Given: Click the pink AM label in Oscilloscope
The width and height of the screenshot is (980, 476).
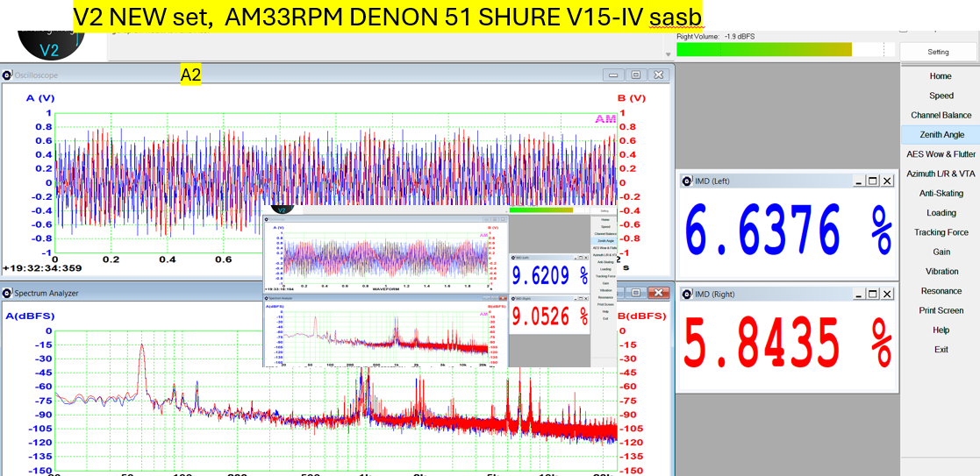Looking at the screenshot, I should pyautogui.click(x=605, y=118).
